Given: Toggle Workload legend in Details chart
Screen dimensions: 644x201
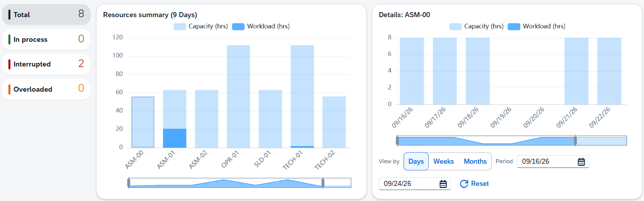Looking at the screenshot, I should tap(537, 26).
